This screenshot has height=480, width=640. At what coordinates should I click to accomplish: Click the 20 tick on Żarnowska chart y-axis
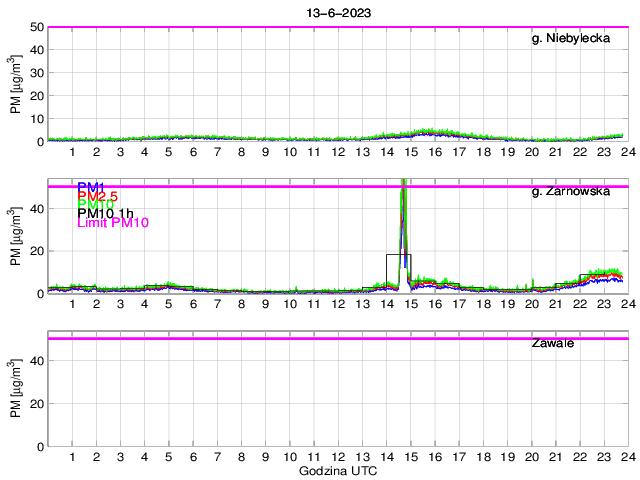(36, 251)
